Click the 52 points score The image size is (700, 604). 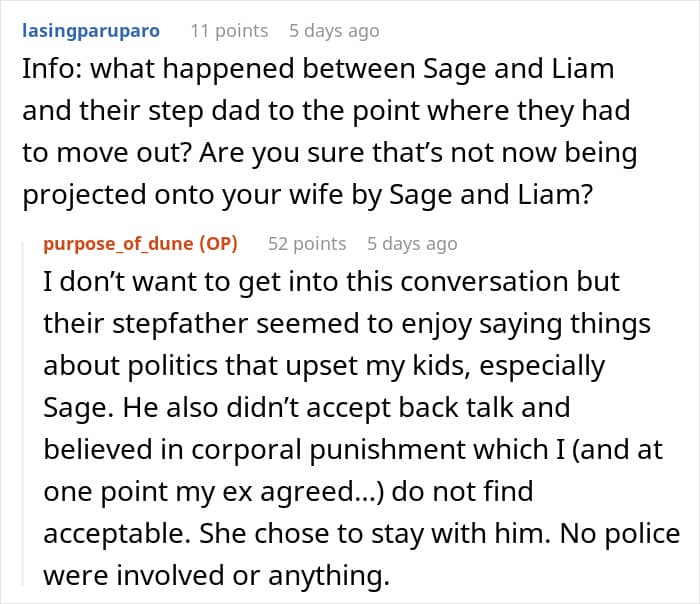point(307,244)
